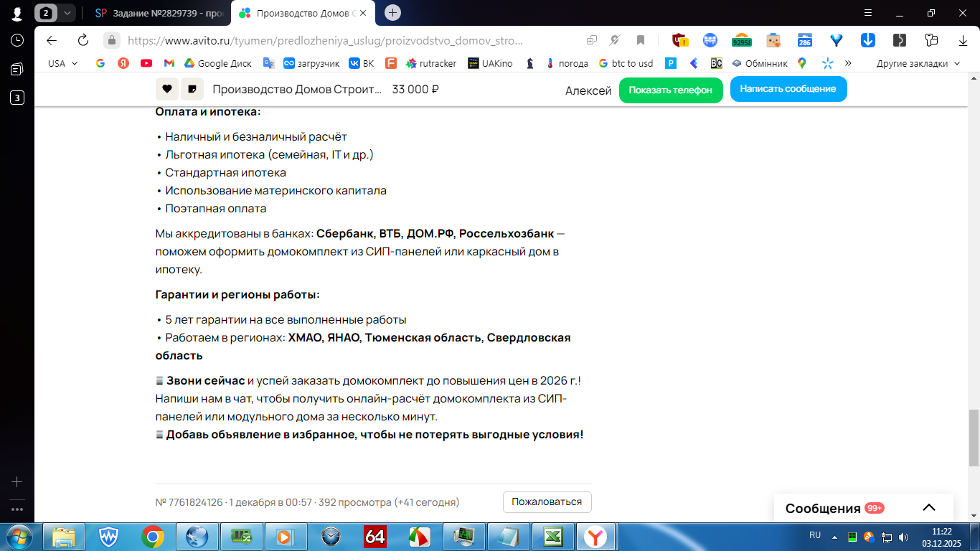The width and height of the screenshot is (980, 551).
Task: Open the profile icon in the sidebar
Action: pos(17,13)
